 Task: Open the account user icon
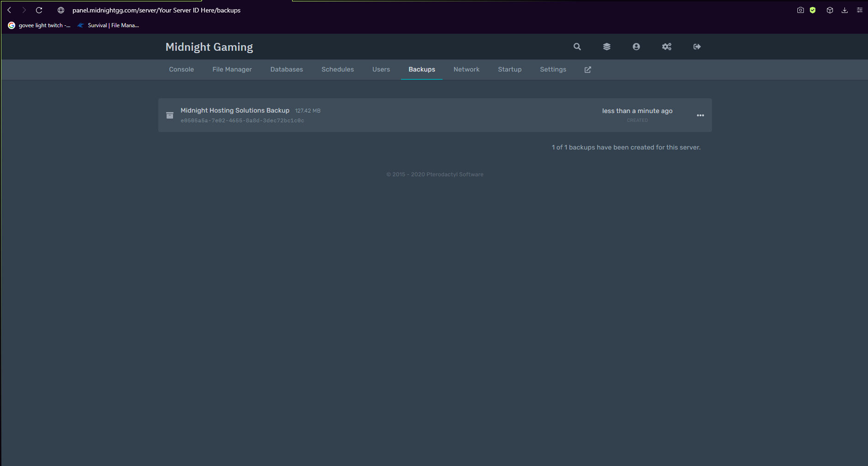(x=636, y=47)
